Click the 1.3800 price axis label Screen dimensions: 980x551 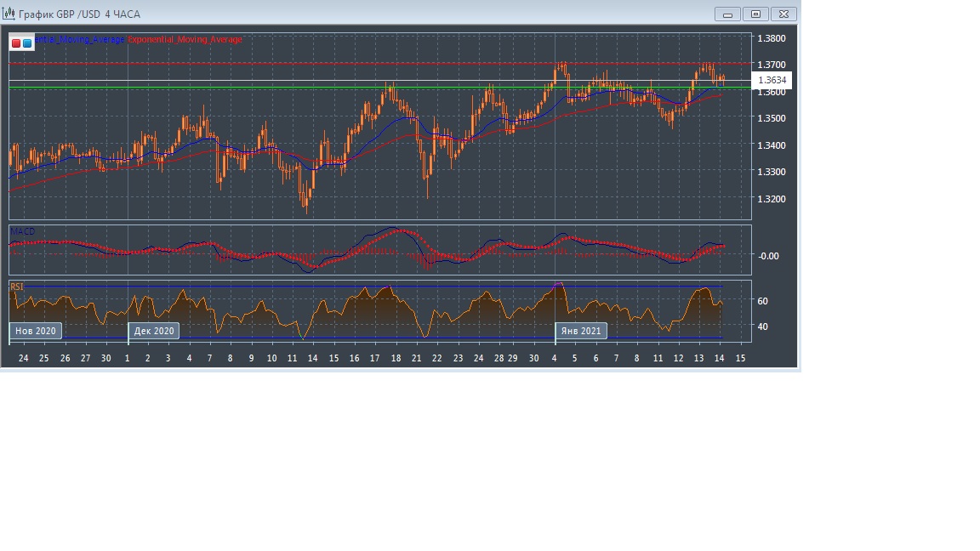(x=771, y=38)
